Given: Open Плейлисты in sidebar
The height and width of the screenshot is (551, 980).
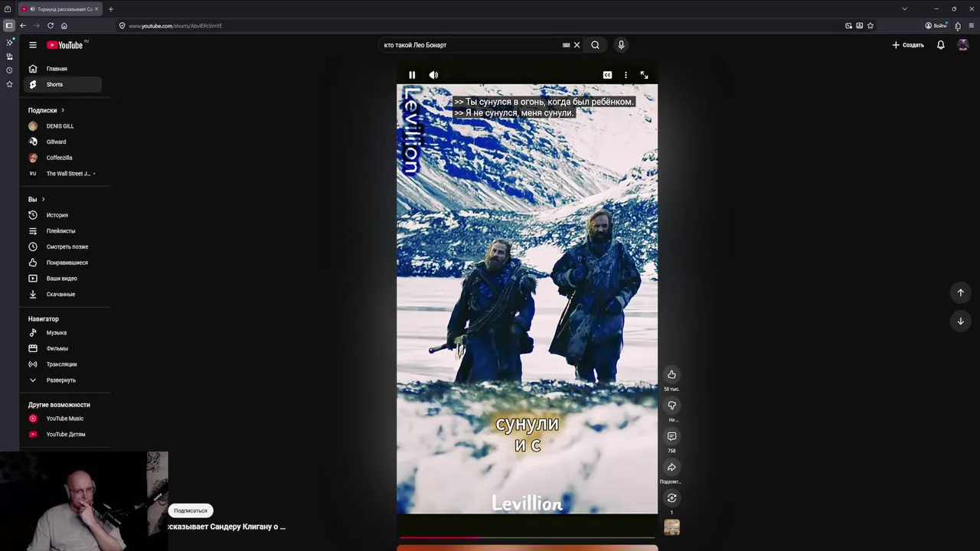Looking at the screenshot, I should click(x=62, y=231).
